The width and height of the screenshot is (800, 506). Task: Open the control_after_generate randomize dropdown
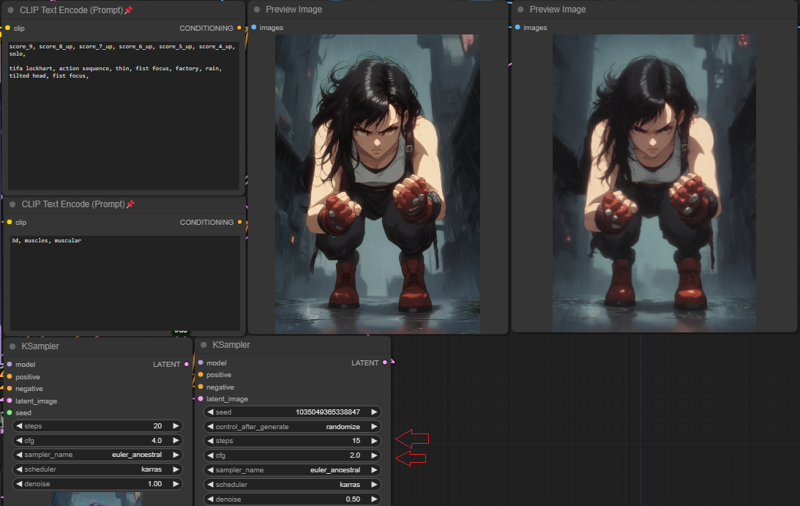pyautogui.click(x=291, y=426)
